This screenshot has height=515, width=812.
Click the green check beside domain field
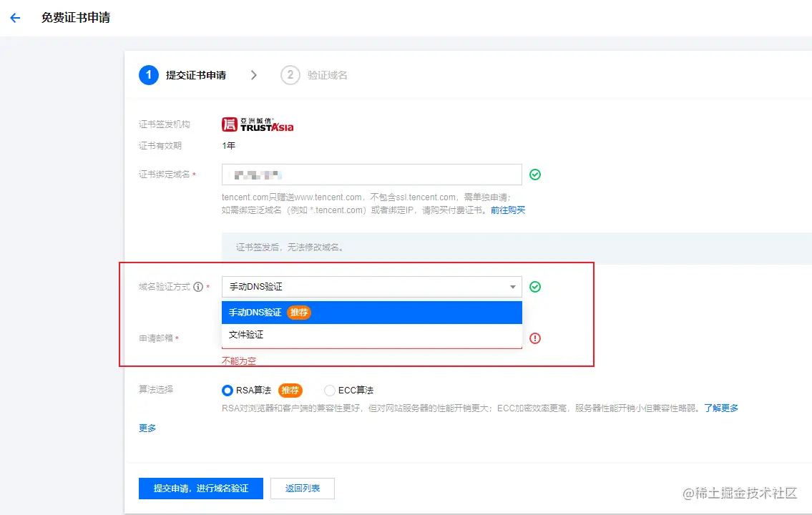(535, 175)
